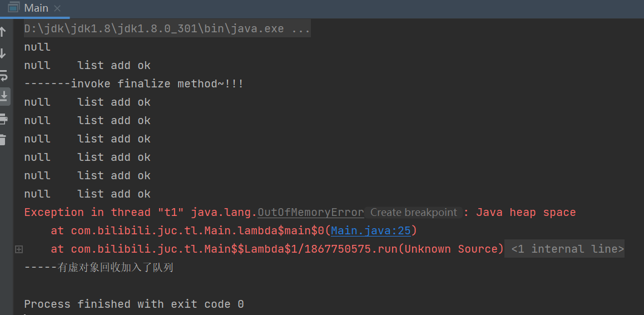Click the Chinese phantom-reference queue output line
The width and height of the screenshot is (644, 315).
click(x=99, y=268)
